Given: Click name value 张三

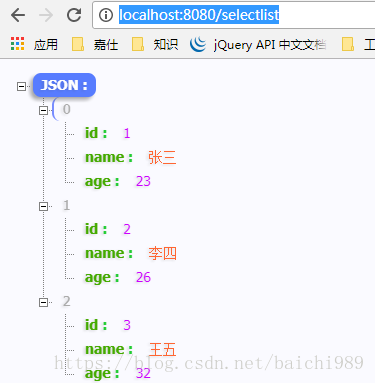Looking at the screenshot, I should tap(162, 157).
